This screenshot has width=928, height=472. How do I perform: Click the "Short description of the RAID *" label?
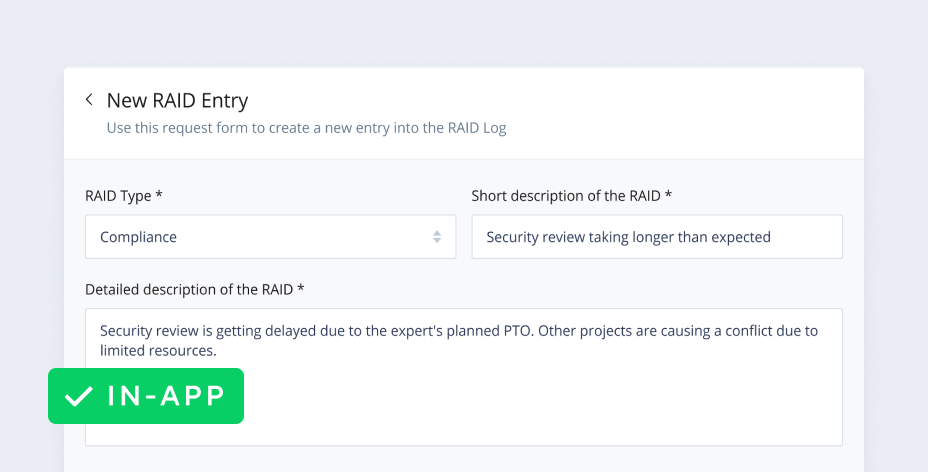tap(571, 196)
